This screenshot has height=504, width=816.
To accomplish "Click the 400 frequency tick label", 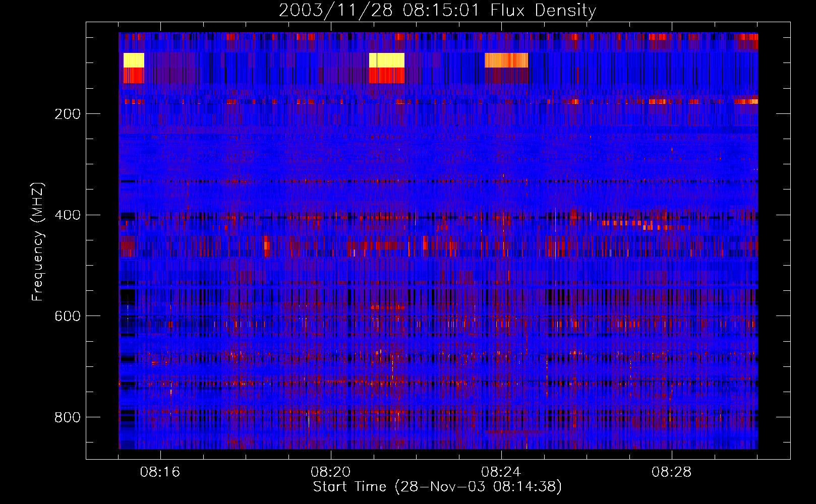I will coord(68,215).
